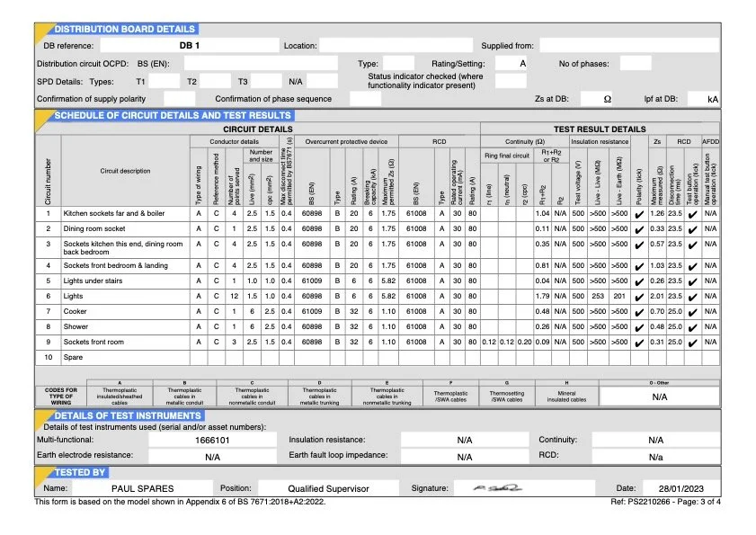Click the empty Location field

[x=396, y=45]
